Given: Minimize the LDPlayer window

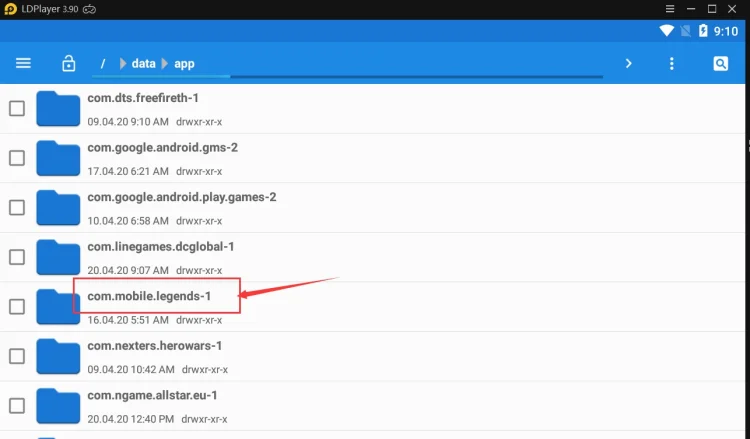Looking at the screenshot, I should (691, 9).
